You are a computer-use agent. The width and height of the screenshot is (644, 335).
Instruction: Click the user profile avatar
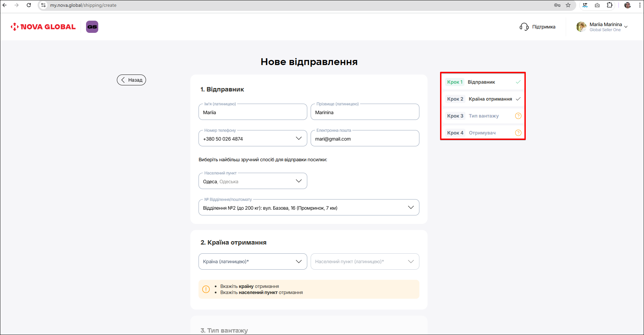click(581, 27)
